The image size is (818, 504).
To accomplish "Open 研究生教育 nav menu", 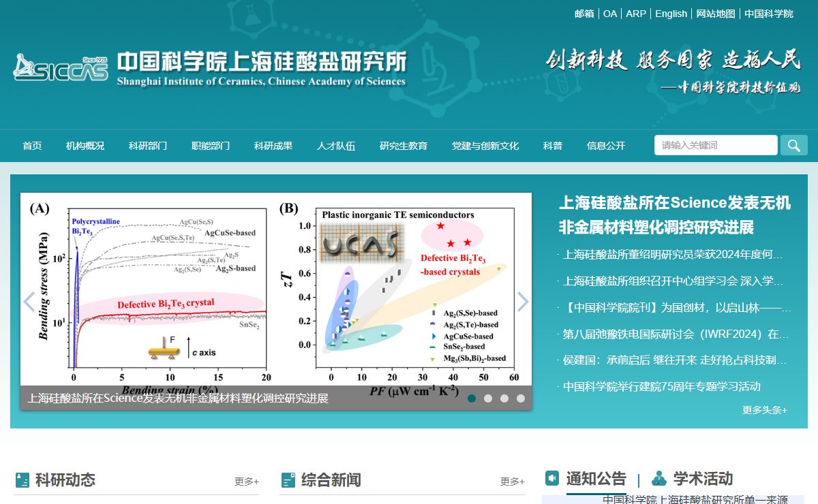I will coord(404,146).
